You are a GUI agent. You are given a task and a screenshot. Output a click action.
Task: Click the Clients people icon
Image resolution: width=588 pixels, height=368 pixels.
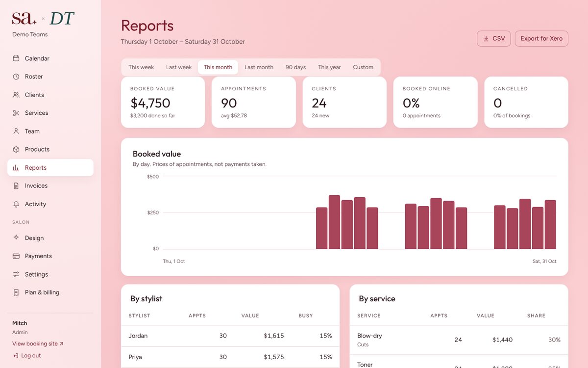point(16,95)
